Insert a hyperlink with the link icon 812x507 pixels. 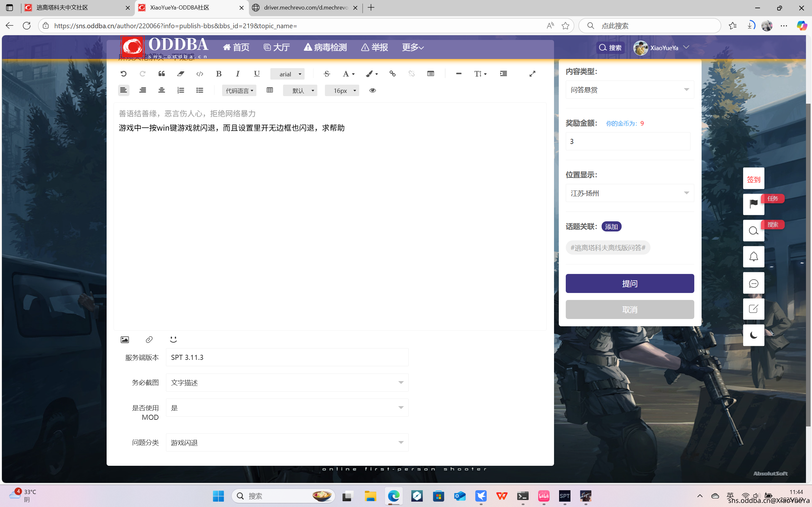(x=393, y=74)
